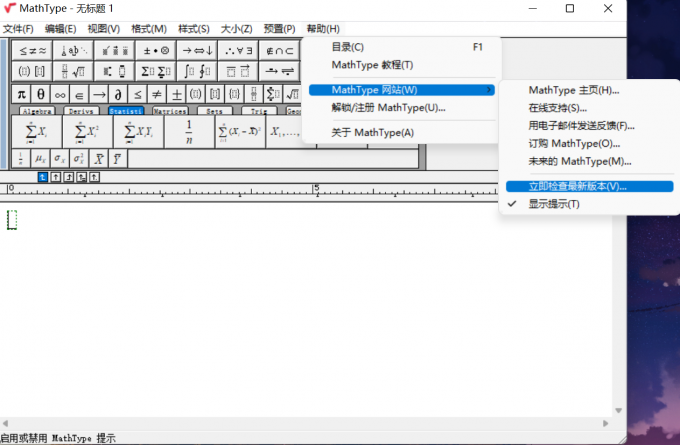The height and width of the screenshot is (445, 680).
Task: Insert the sigma sub X symbol
Action: pos(59,159)
